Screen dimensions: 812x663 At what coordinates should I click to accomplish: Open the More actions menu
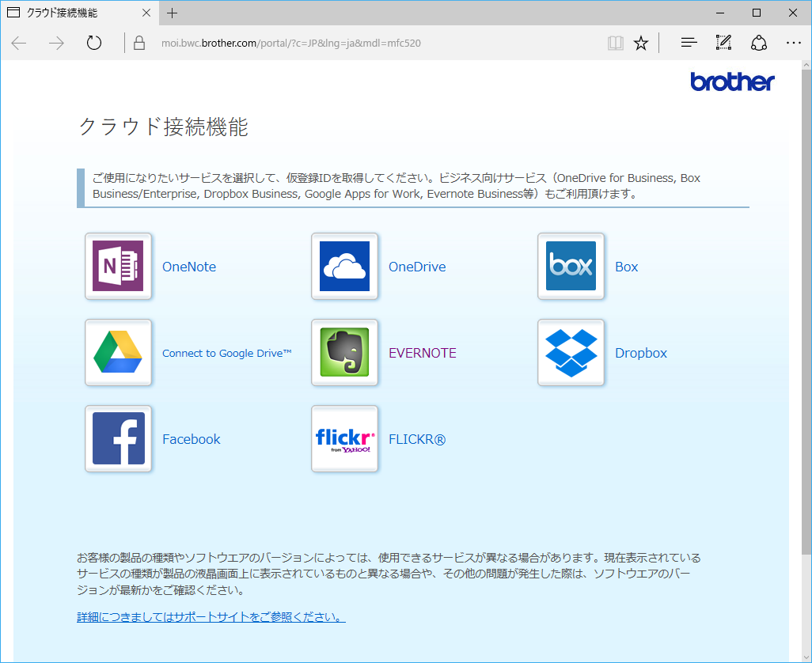(x=793, y=43)
